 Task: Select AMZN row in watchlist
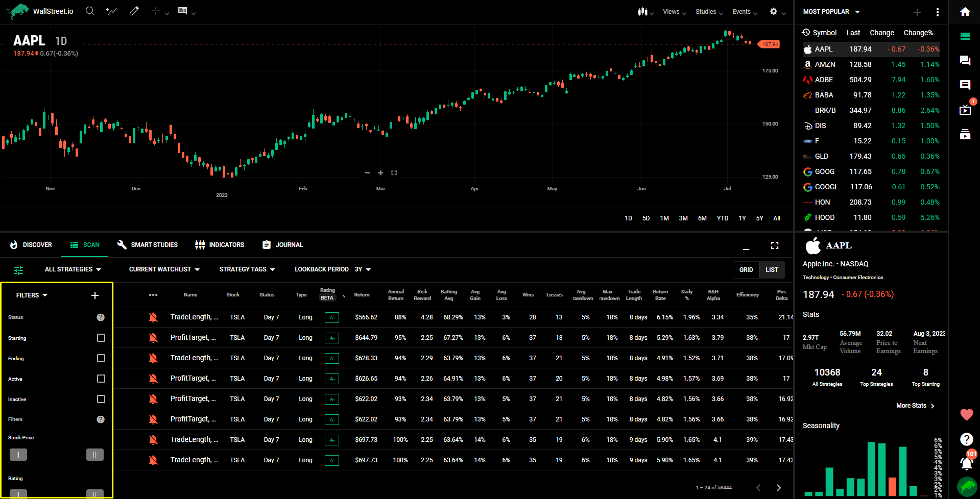click(x=871, y=64)
